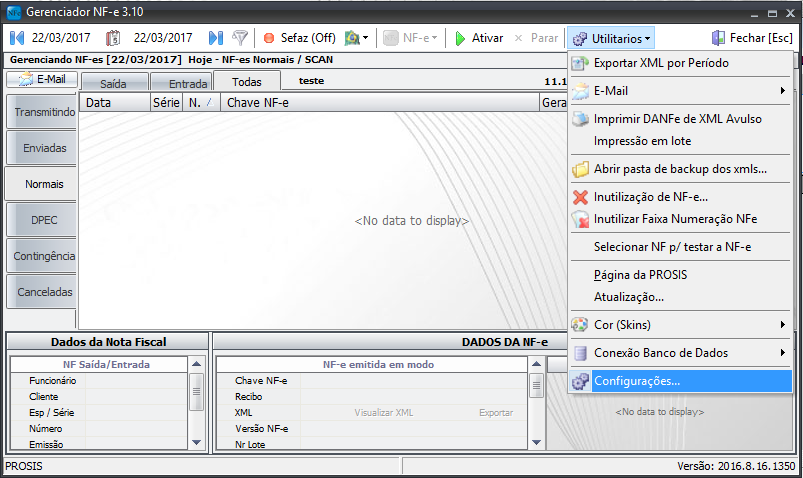
Task: Click Conexão Banco de Dados submenu arrow
Action: pyautogui.click(x=783, y=352)
